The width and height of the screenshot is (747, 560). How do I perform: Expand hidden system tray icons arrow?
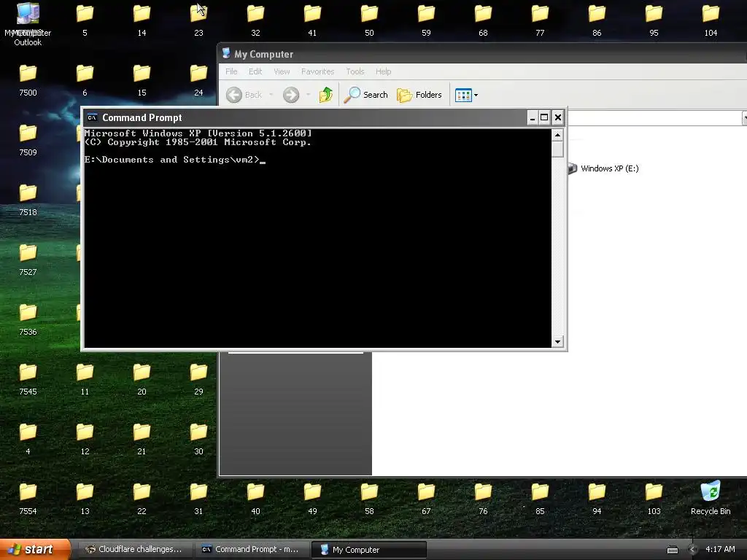[693, 550]
